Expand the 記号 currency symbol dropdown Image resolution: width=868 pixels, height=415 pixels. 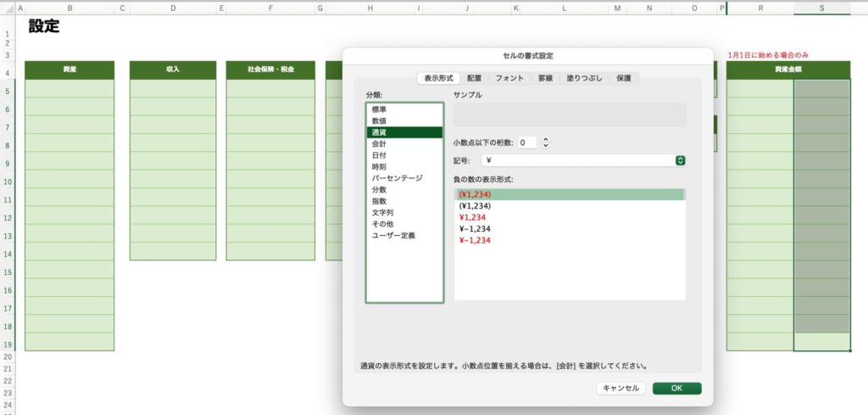680,160
